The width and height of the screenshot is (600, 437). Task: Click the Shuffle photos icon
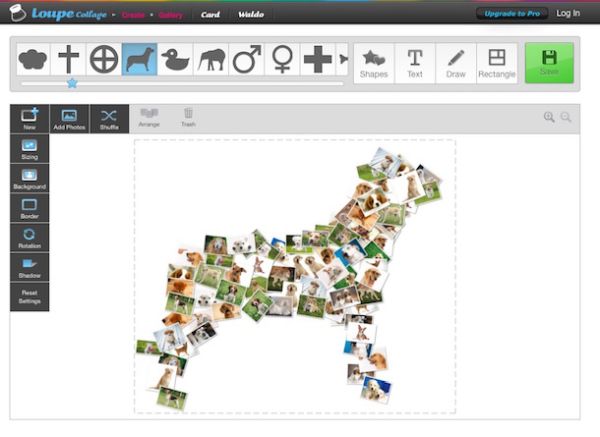[109, 119]
